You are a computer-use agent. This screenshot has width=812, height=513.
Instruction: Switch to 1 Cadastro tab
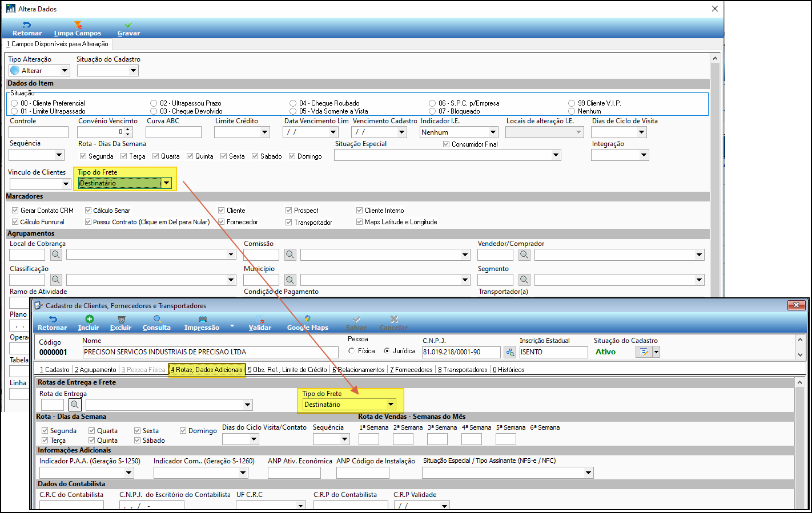(55, 370)
